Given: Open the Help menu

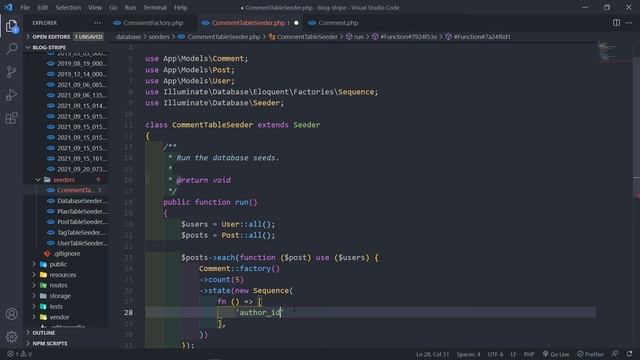Looking at the screenshot, I should [x=180, y=7].
